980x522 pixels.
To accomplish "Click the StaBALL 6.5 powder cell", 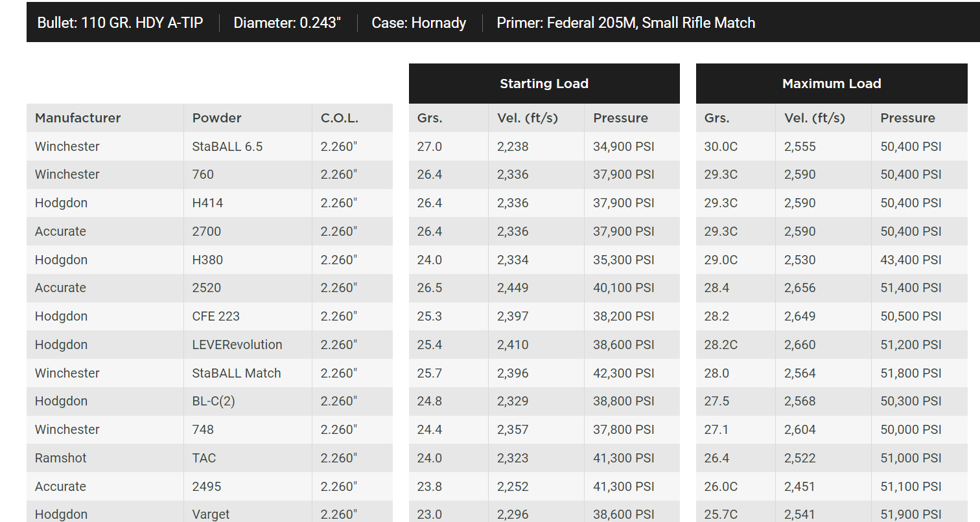I will pos(227,146).
